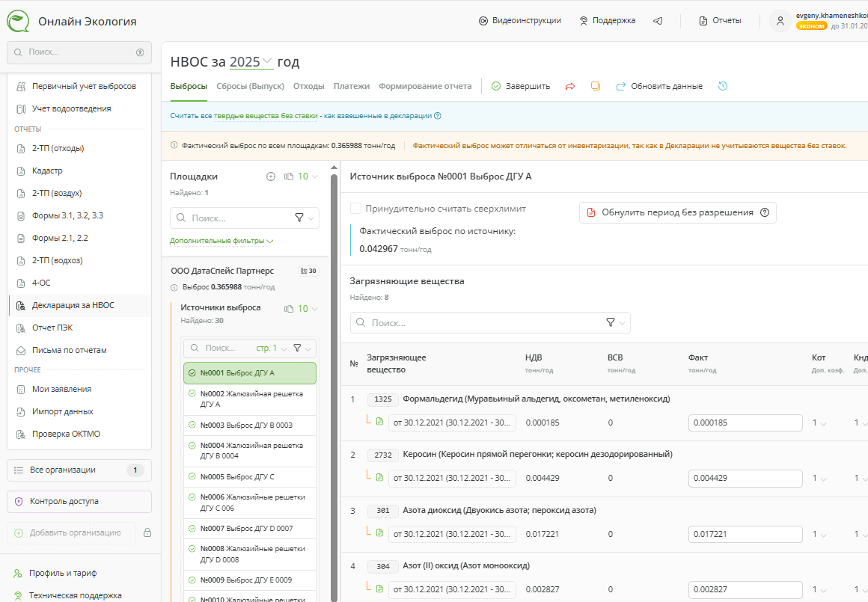
Task: Click the Завершить button
Action: point(521,86)
